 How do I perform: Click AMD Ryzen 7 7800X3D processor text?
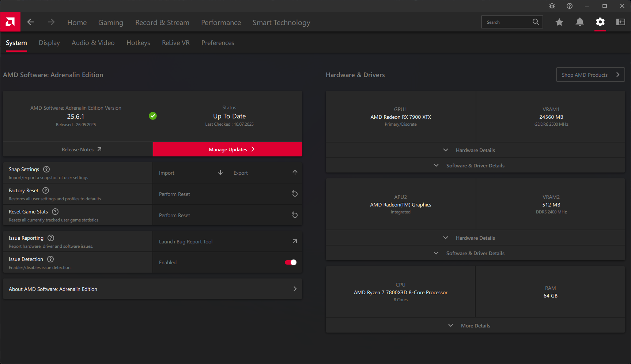[x=401, y=292]
